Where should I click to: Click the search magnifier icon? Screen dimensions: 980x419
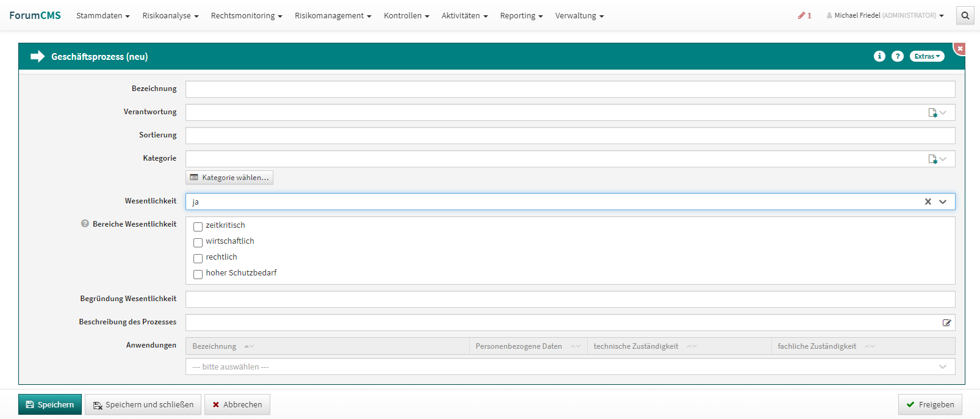965,16
